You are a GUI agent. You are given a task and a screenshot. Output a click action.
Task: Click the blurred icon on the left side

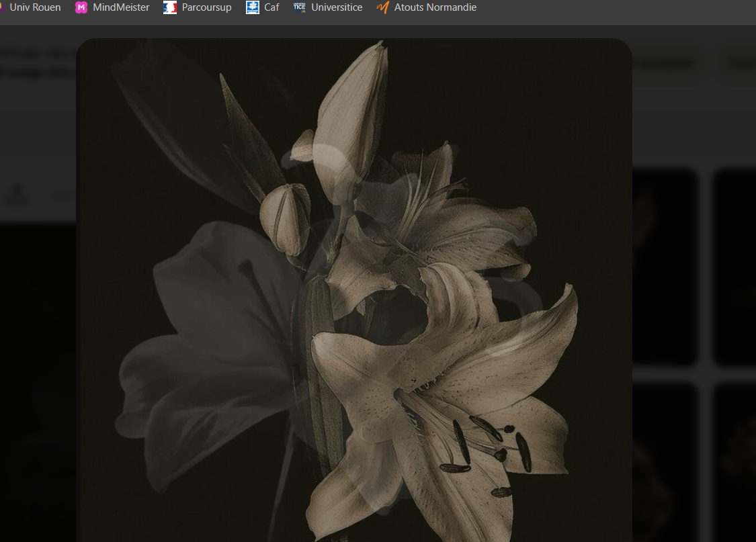17,195
